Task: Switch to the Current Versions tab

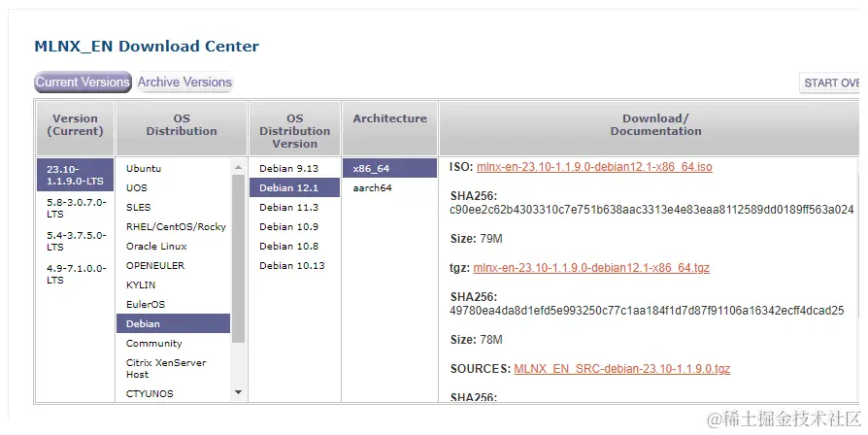Action: click(83, 82)
